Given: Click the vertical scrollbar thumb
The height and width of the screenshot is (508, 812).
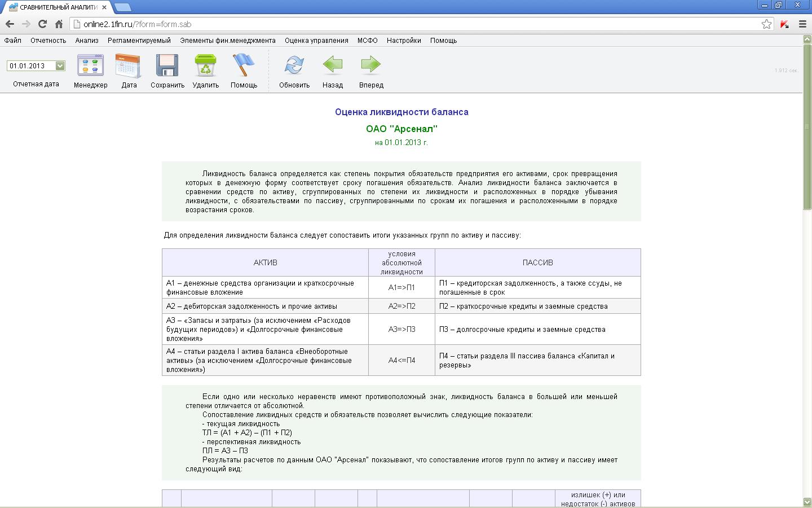Looking at the screenshot, I should click(807, 126).
